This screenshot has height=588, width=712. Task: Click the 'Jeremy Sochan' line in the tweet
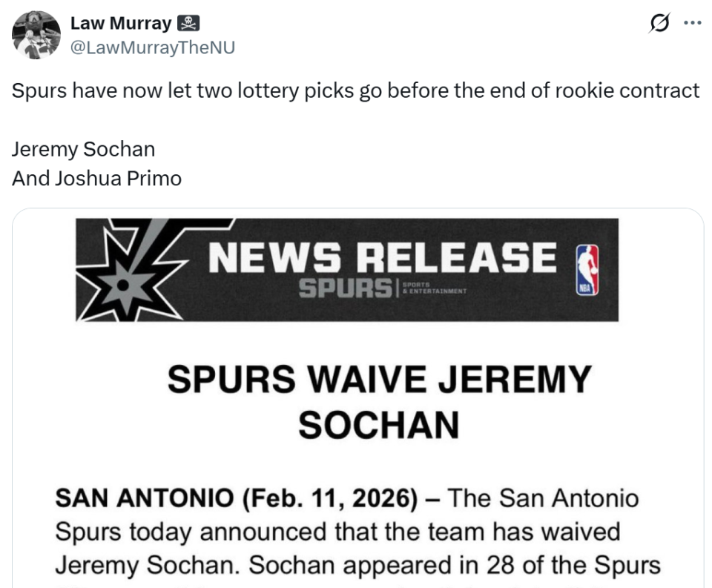[84, 149]
